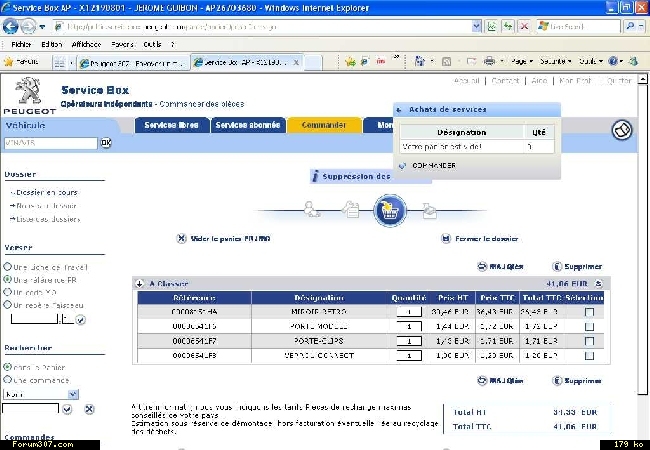This screenshot has height=450, width=650.
Task: Select the Une commande radio button
Action: click(x=7, y=380)
